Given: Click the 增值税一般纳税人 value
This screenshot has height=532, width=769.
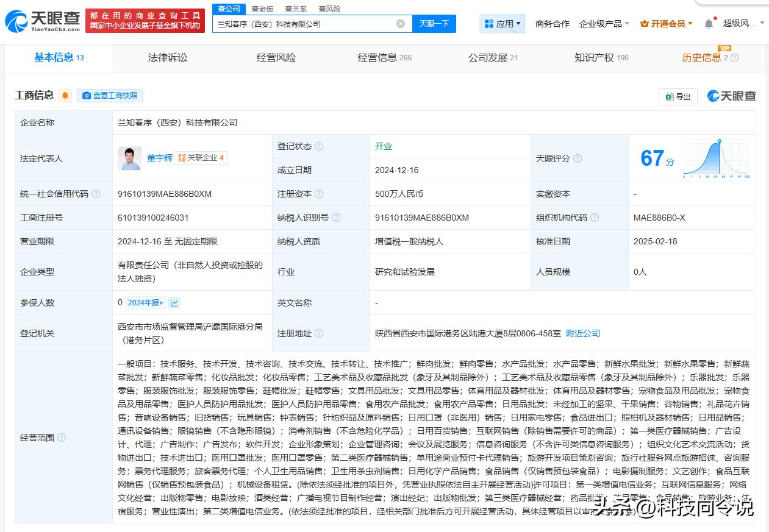Looking at the screenshot, I should [x=409, y=241].
